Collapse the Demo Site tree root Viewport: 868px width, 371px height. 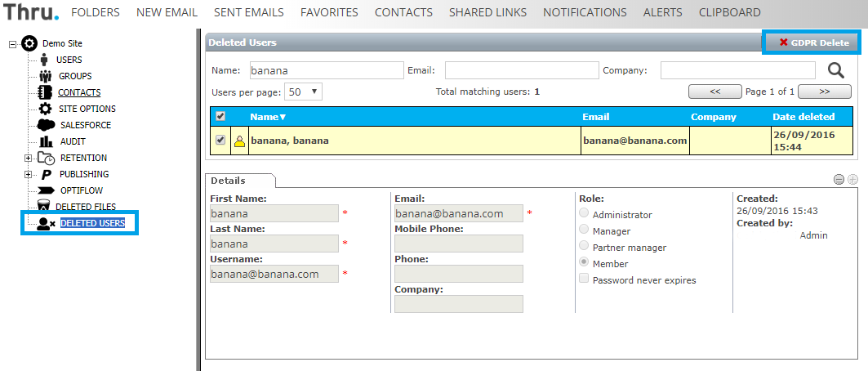[x=12, y=43]
